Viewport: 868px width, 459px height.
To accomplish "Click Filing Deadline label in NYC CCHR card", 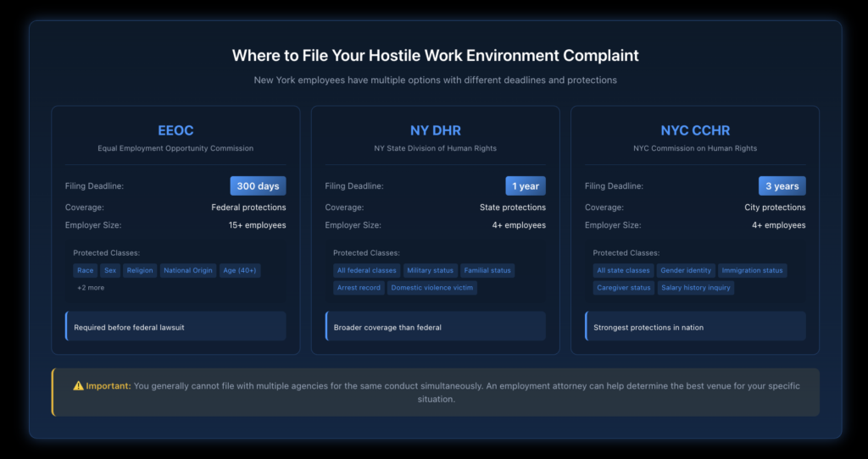I will (x=614, y=185).
